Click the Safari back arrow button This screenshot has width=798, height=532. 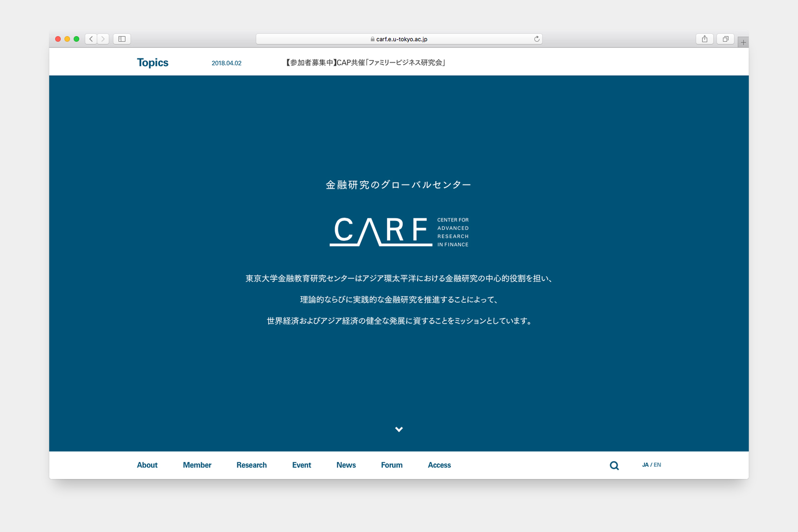pyautogui.click(x=91, y=39)
